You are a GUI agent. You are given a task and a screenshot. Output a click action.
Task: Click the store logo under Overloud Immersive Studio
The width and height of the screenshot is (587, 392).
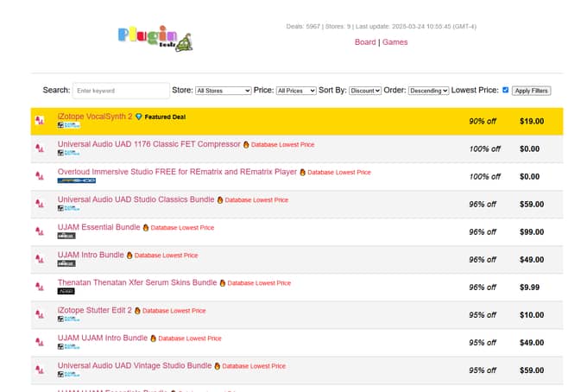click(77, 180)
